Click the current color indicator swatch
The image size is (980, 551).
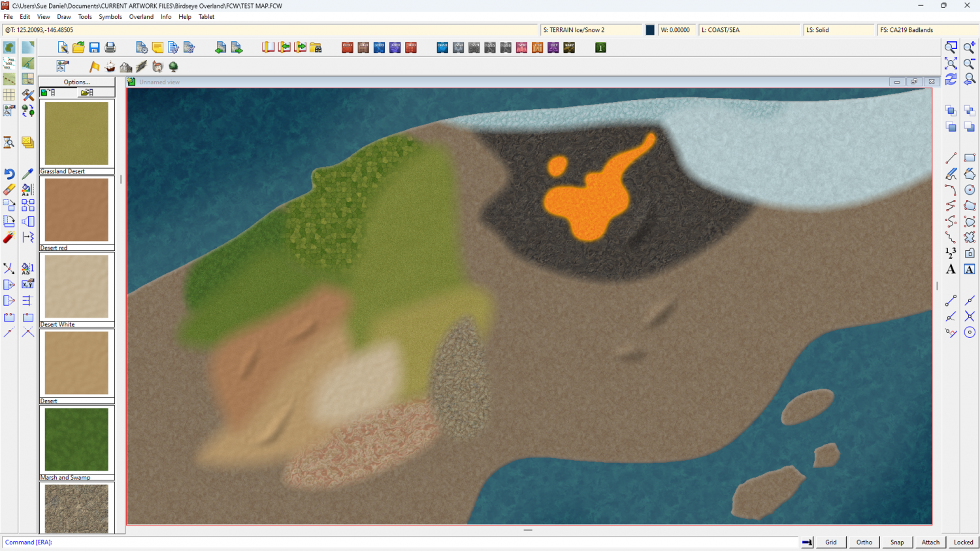click(650, 30)
